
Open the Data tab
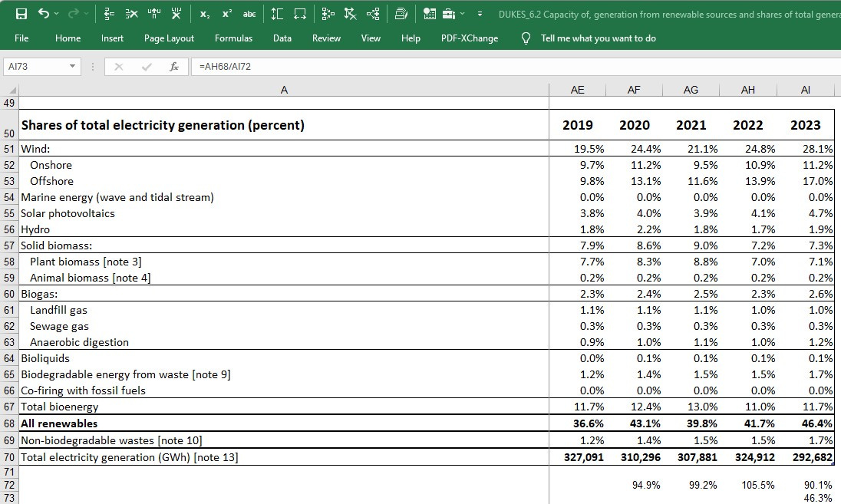point(282,38)
